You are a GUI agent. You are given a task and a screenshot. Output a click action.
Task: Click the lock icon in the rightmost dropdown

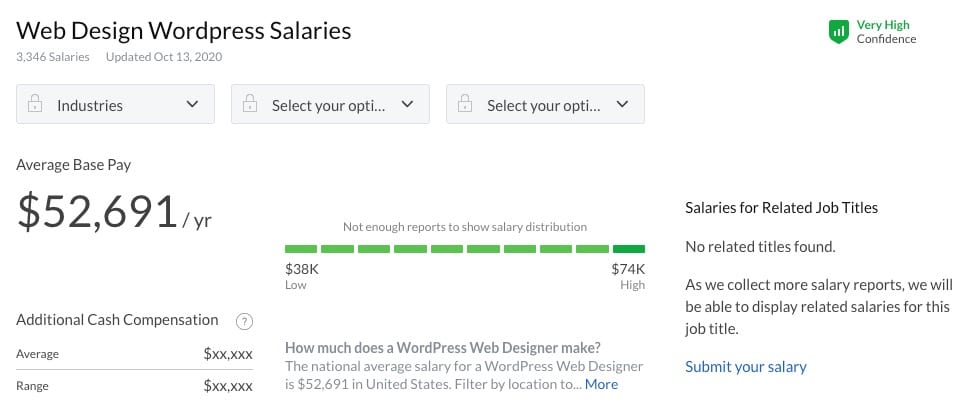[465, 104]
